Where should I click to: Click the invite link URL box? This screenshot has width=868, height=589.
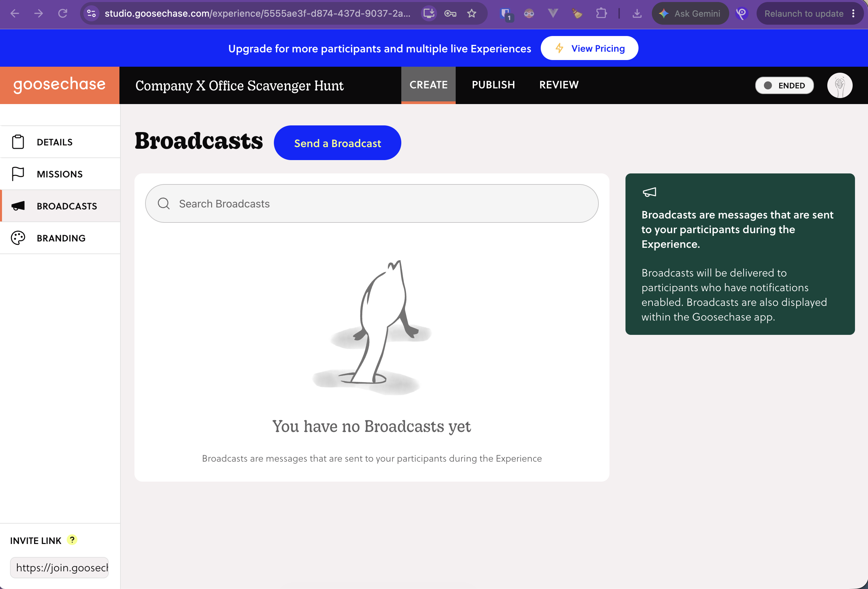coord(59,568)
